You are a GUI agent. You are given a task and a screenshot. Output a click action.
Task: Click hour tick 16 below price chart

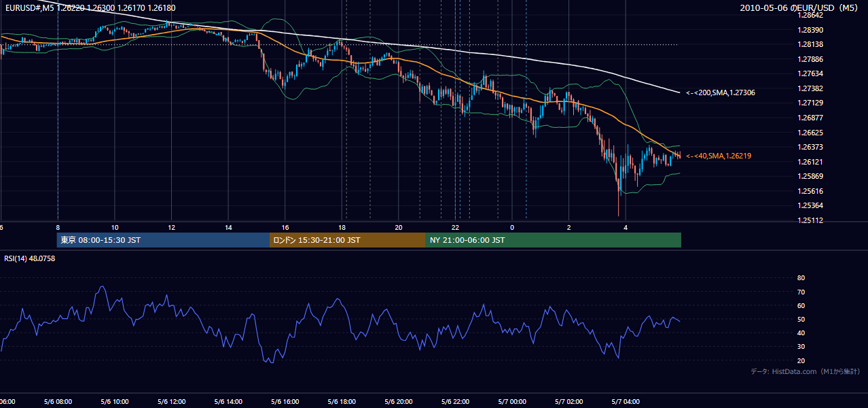point(285,227)
